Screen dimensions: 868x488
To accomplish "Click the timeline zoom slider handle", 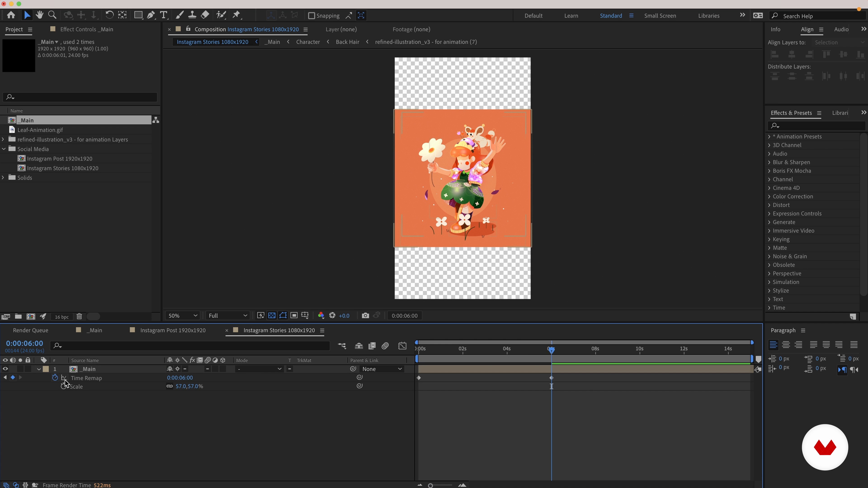I will [x=430, y=485].
